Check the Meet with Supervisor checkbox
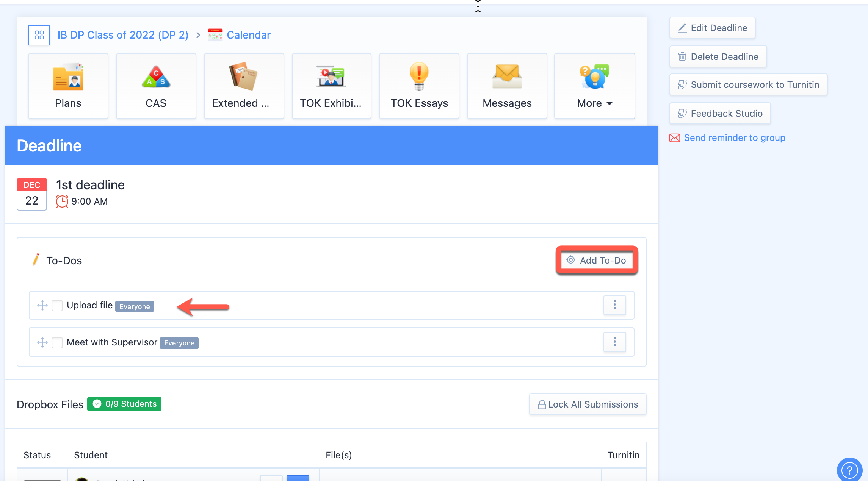This screenshot has width=868, height=481. click(57, 343)
